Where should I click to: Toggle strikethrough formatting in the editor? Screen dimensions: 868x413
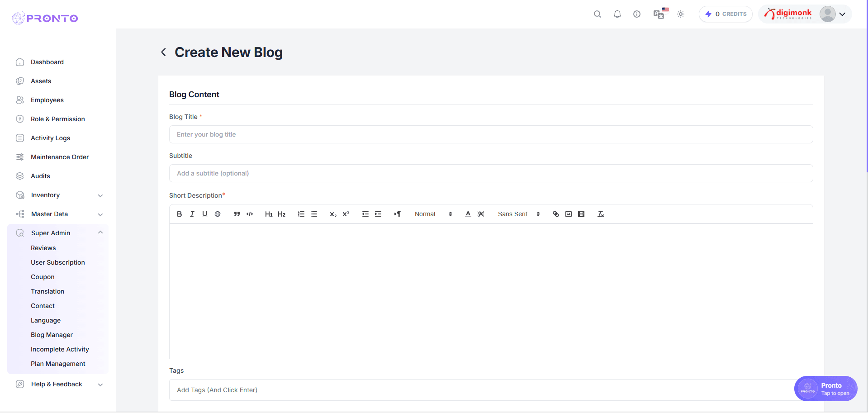tap(218, 214)
